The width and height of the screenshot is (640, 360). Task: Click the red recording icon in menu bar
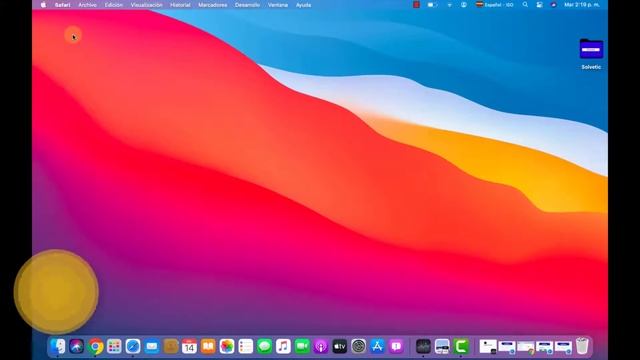(416, 5)
